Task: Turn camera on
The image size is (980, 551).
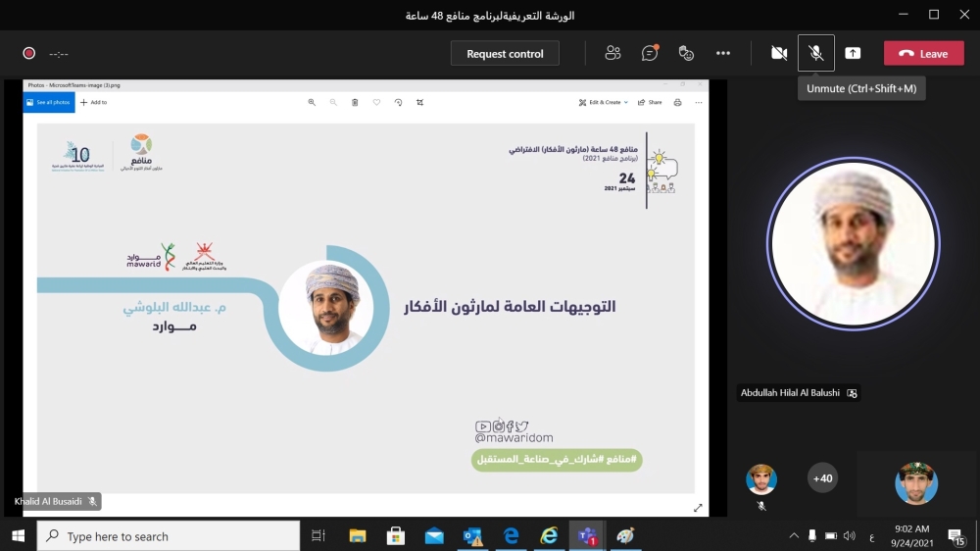Action: pyautogui.click(x=779, y=53)
